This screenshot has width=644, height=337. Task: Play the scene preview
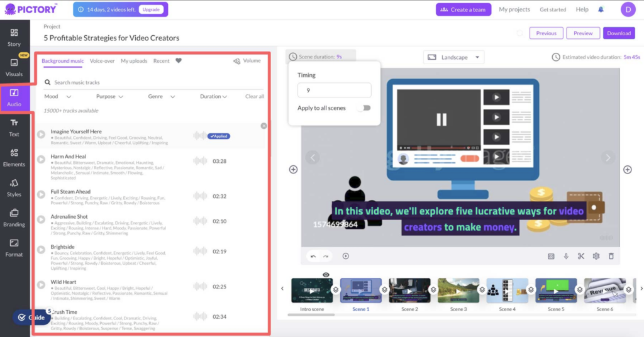click(346, 256)
